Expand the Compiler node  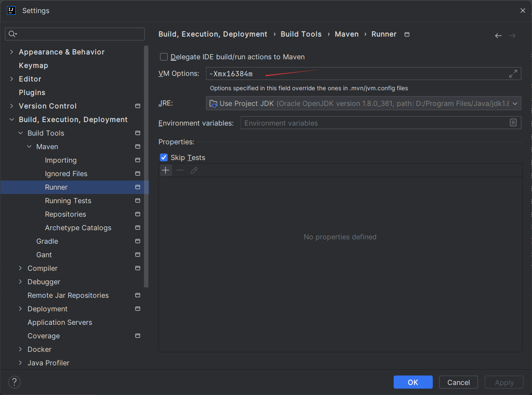coord(20,268)
